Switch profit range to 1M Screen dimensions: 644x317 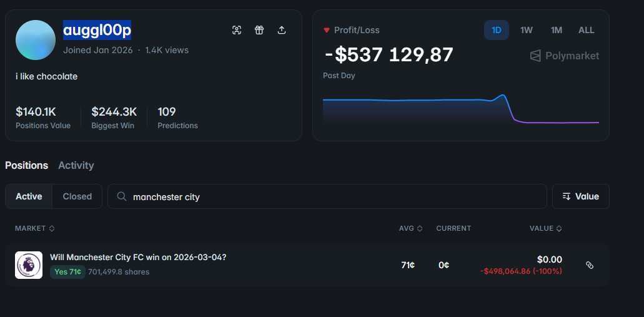pyautogui.click(x=557, y=30)
